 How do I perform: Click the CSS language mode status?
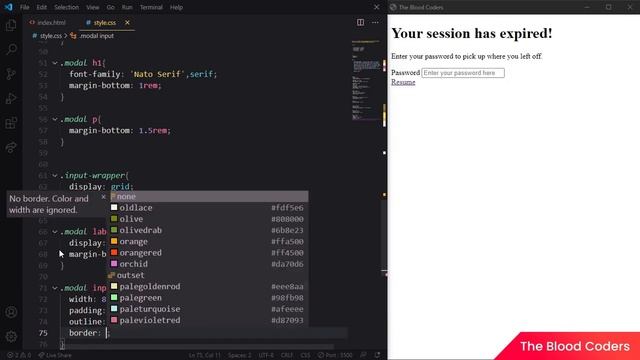(305, 355)
